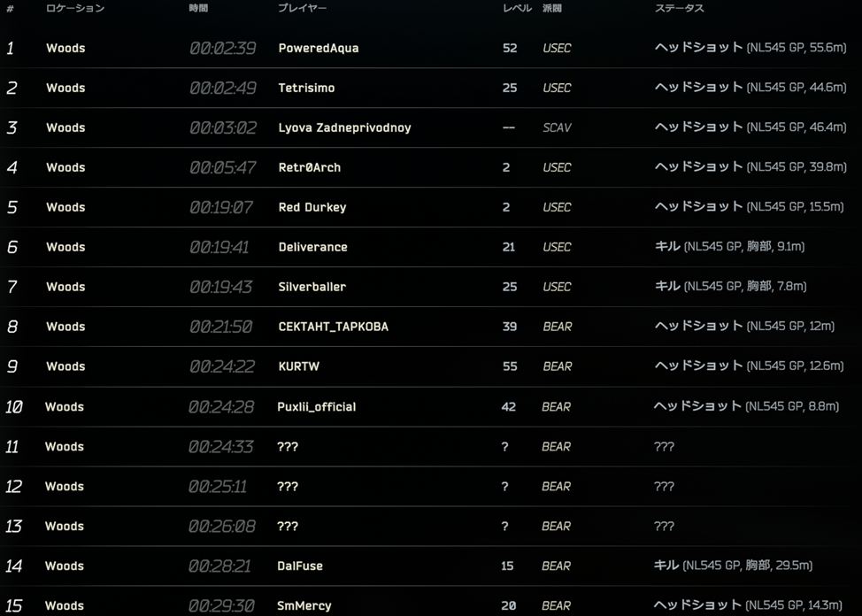Screen dimensions: 862x616
Task: Click the 時間 column header
Action: [x=198, y=8]
